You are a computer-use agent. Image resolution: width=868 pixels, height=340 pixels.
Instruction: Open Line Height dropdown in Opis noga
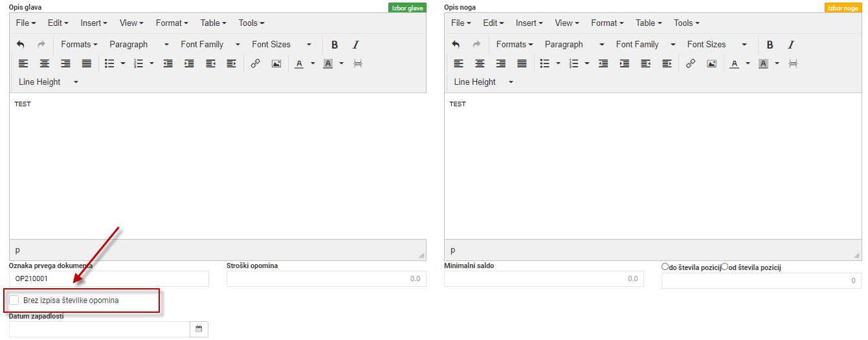coord(484,82)
